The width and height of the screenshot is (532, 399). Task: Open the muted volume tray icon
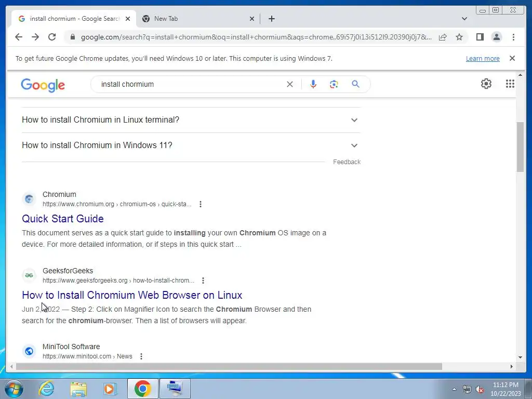click(x=480, y=390)
